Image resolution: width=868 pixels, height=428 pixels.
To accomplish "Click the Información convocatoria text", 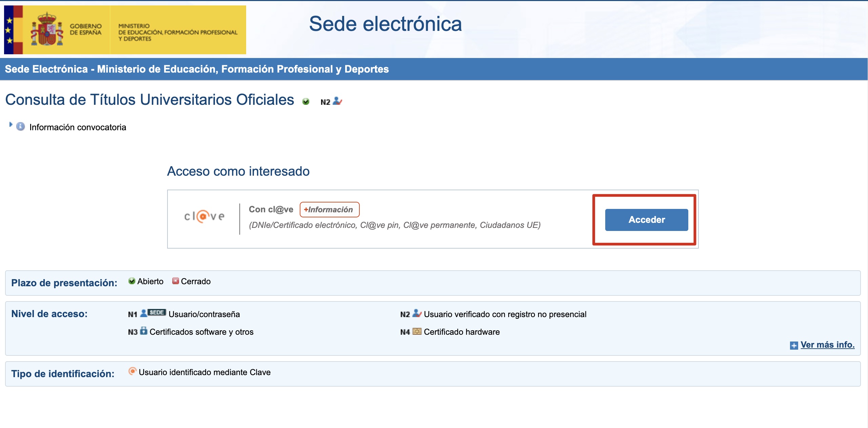I will 78,127.
